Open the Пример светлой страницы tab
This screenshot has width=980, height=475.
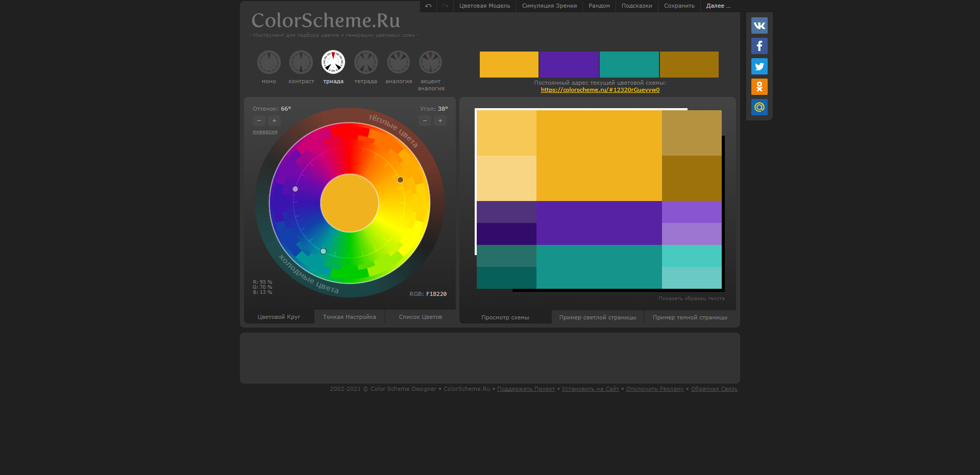(598, 317)
